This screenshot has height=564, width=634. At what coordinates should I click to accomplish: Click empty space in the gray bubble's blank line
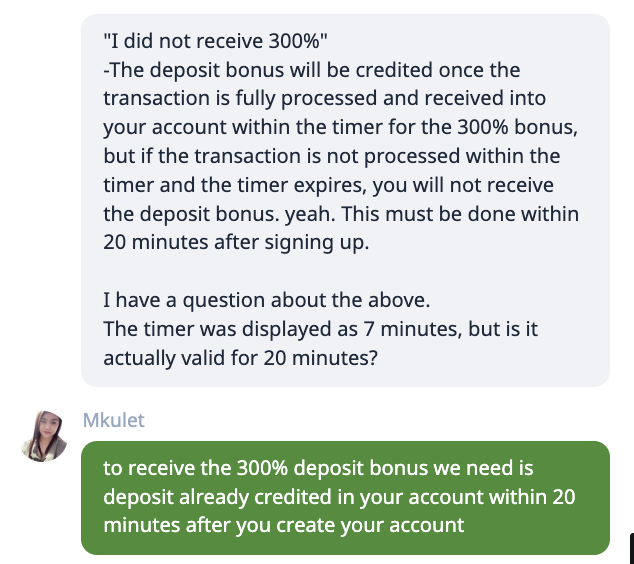point(345,271)
